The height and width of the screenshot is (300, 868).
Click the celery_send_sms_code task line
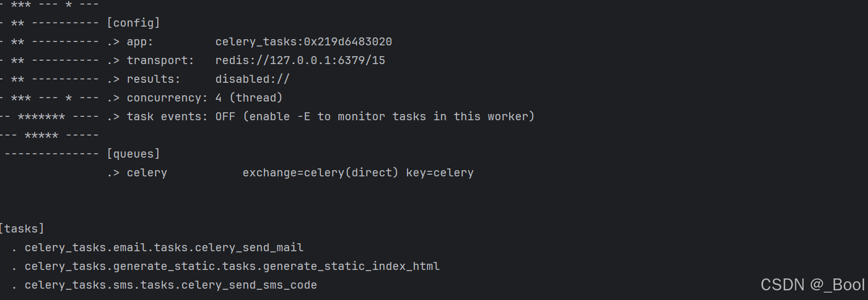(171, 285)
